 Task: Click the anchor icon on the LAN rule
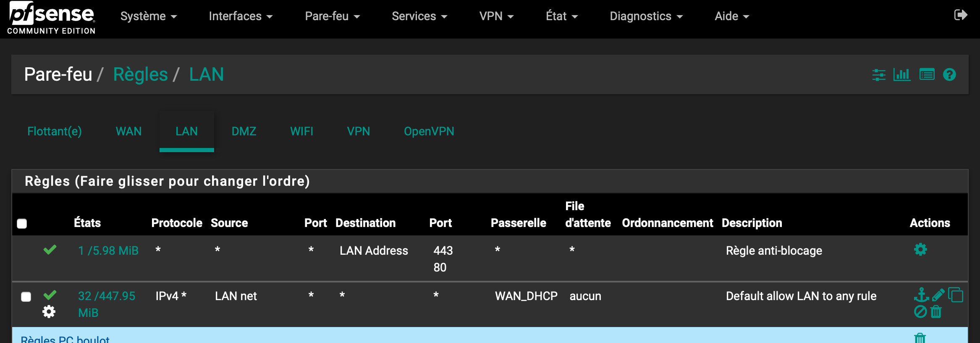coord(921,295)
